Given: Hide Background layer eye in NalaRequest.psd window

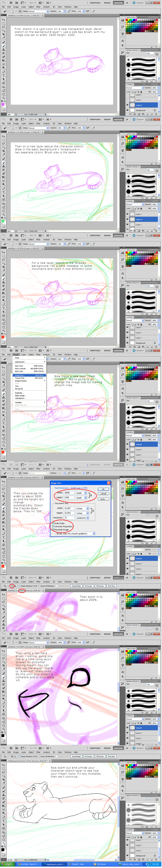Looking at the screenshot, I should click(x=127, y=856).
